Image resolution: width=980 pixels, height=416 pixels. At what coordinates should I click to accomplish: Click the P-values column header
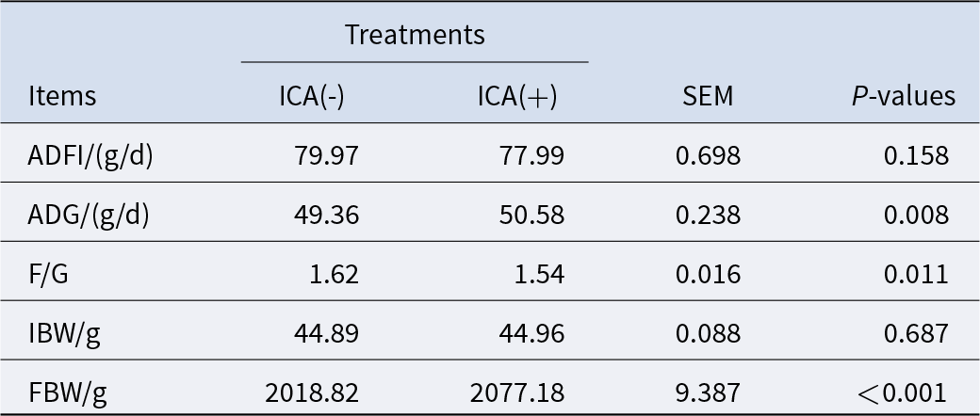point(903,96)
